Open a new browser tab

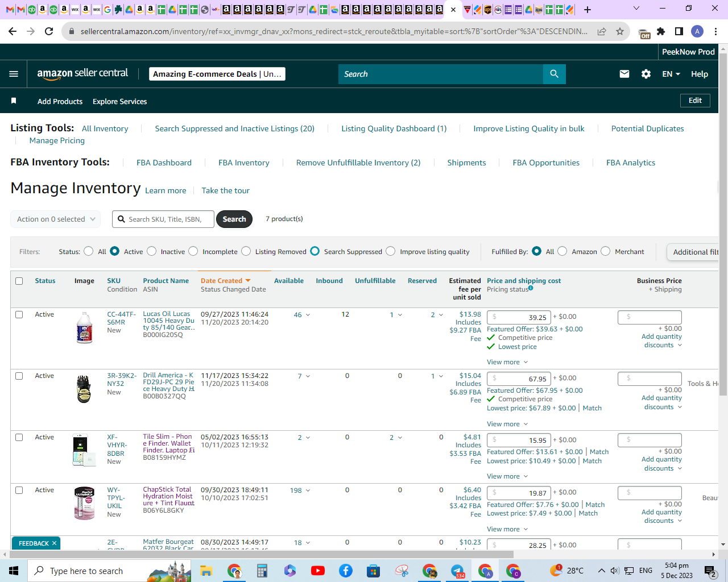pyautogui.click(x=588, y=10)
